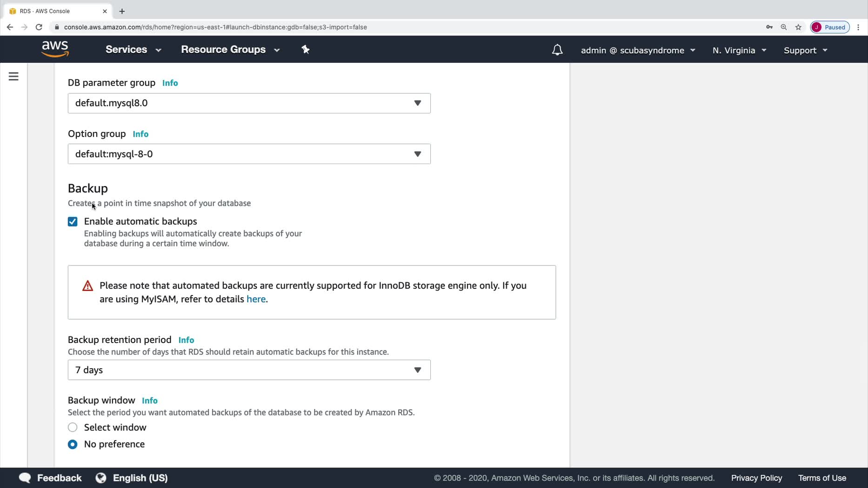Open the notifications bell

click(557, 50)
